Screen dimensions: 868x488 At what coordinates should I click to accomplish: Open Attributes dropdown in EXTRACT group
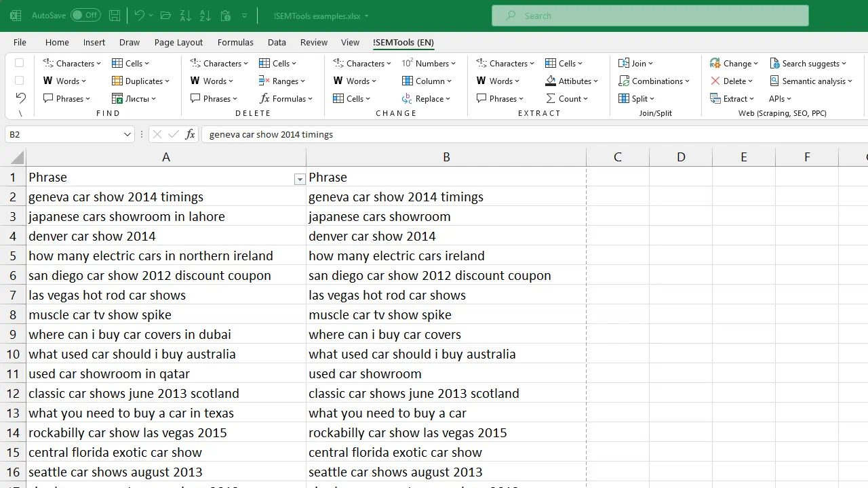pos(572,81)
